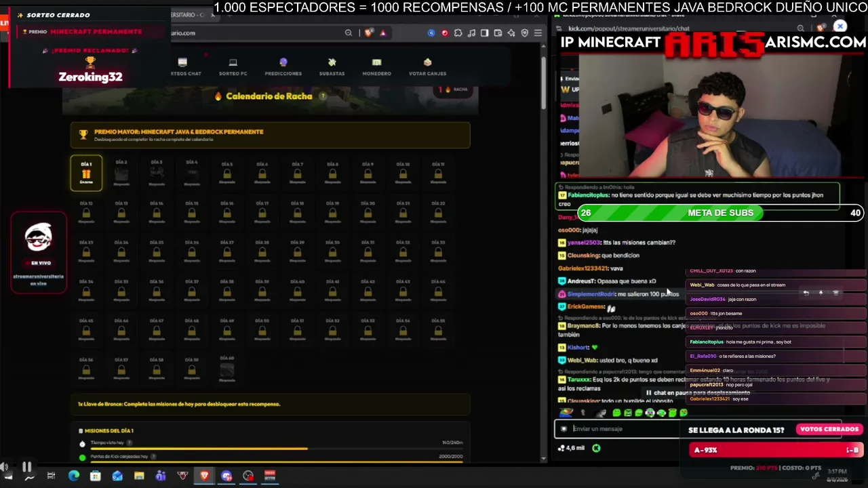Open Microsoft Teams from taskbar
Screen dimensions: 868x488
[x=161, y=476]
